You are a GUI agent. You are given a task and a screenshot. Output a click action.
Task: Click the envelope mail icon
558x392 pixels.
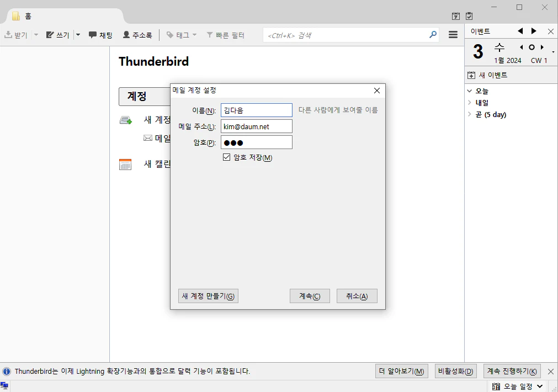pos(148,138)
